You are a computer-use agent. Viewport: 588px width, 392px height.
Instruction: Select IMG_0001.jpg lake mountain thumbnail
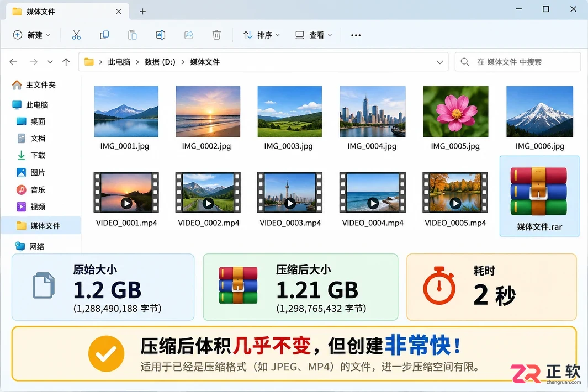[x=126, y=112]
